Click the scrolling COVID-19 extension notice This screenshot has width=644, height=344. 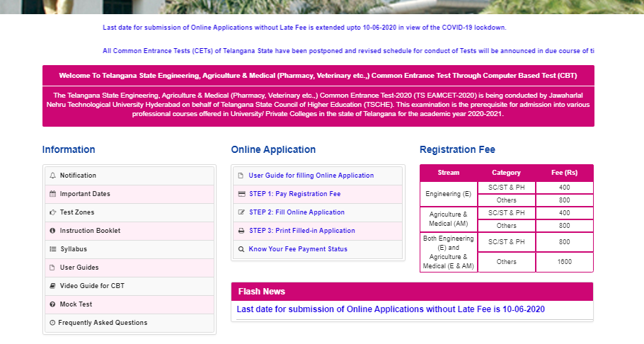tap(304, 28)
